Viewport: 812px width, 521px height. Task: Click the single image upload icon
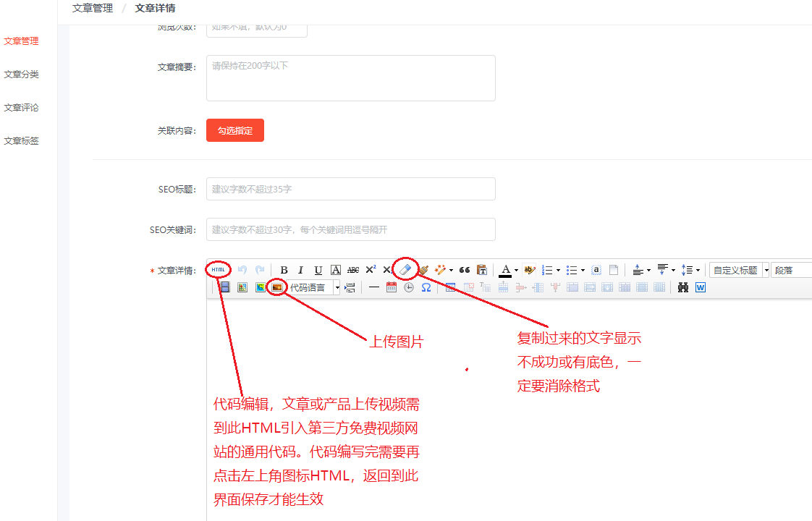click(242, 287)
